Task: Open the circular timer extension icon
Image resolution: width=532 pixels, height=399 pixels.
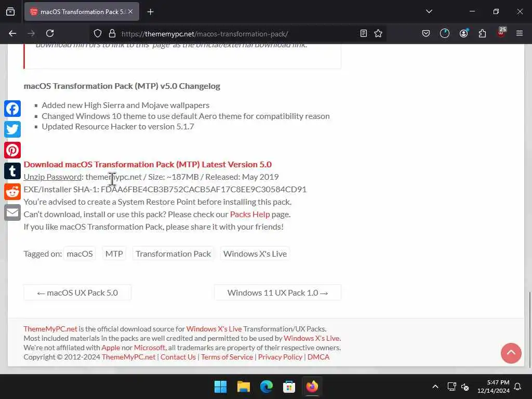Action: pos(445,33)
